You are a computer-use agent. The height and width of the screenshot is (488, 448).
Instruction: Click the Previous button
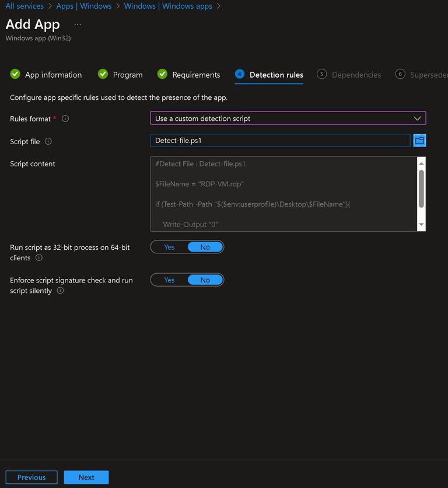[x=32, y=477]
